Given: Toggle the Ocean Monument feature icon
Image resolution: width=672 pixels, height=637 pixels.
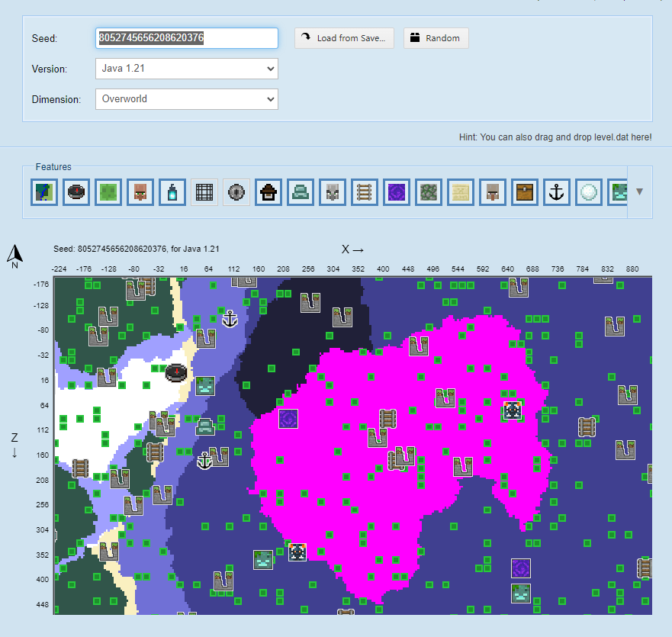Looking at the screenshot, I should click(x=301, y=192).
